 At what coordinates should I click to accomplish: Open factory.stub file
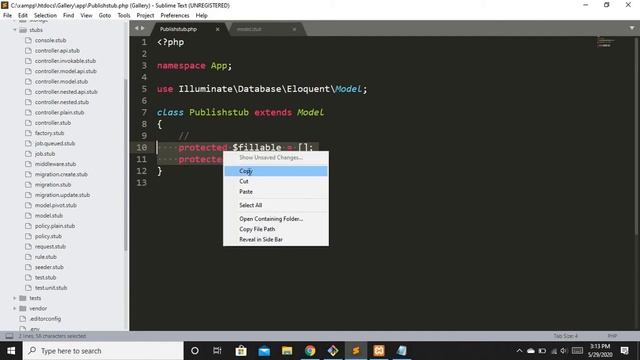(x=49, y=133)
